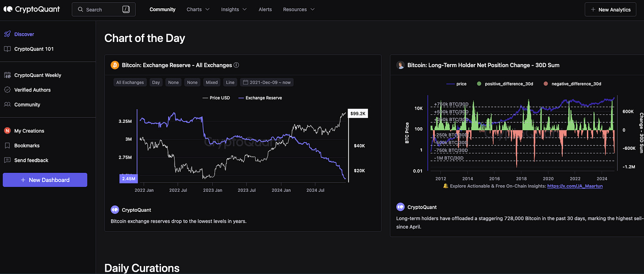The image size is (644, 274).
Task: Expand the Resources menu dropdown
Action: point(299,9)
